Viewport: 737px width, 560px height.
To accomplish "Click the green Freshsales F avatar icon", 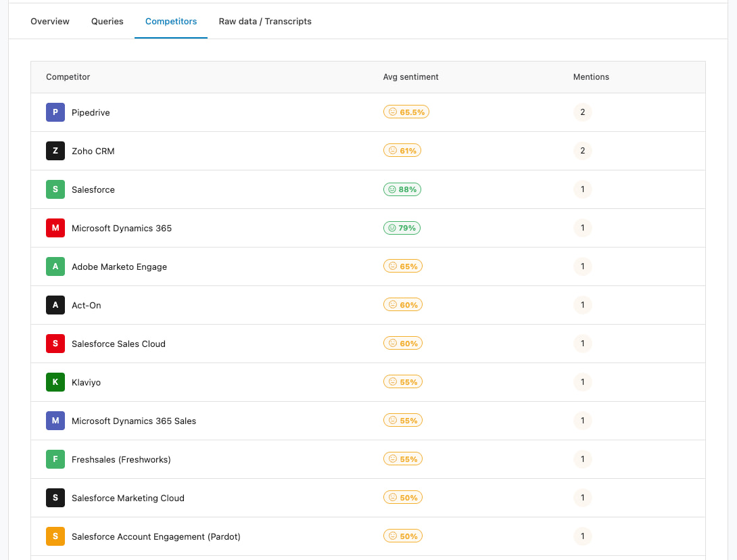I will click(x=55, y=459).
